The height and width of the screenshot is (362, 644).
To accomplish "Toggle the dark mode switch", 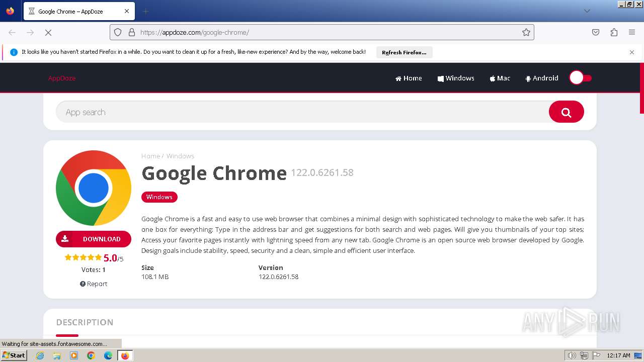I will tap(581, 78).
